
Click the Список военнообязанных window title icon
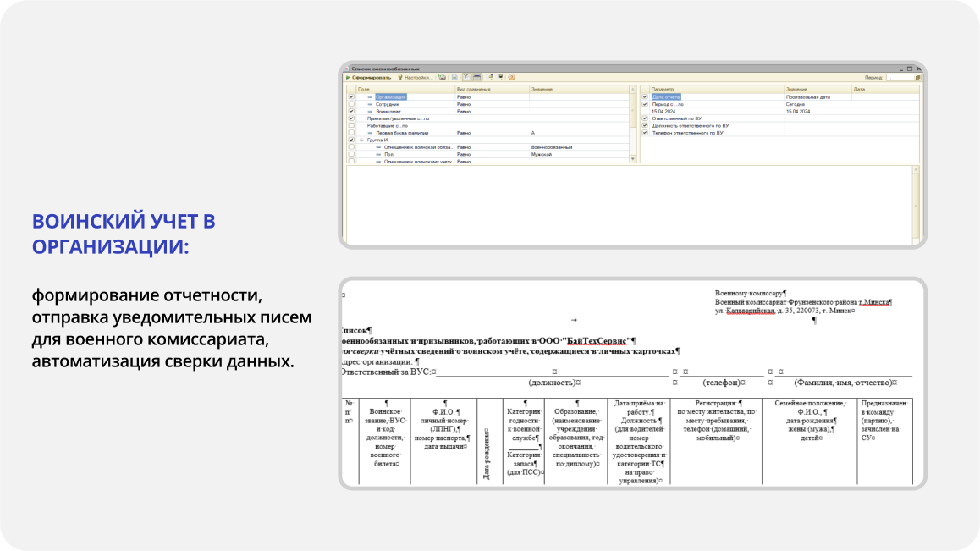pos(346,69)
